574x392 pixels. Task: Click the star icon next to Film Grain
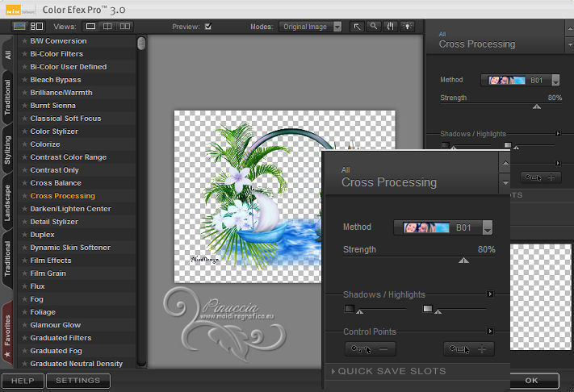pyautogui.click(x=24, y=273)
